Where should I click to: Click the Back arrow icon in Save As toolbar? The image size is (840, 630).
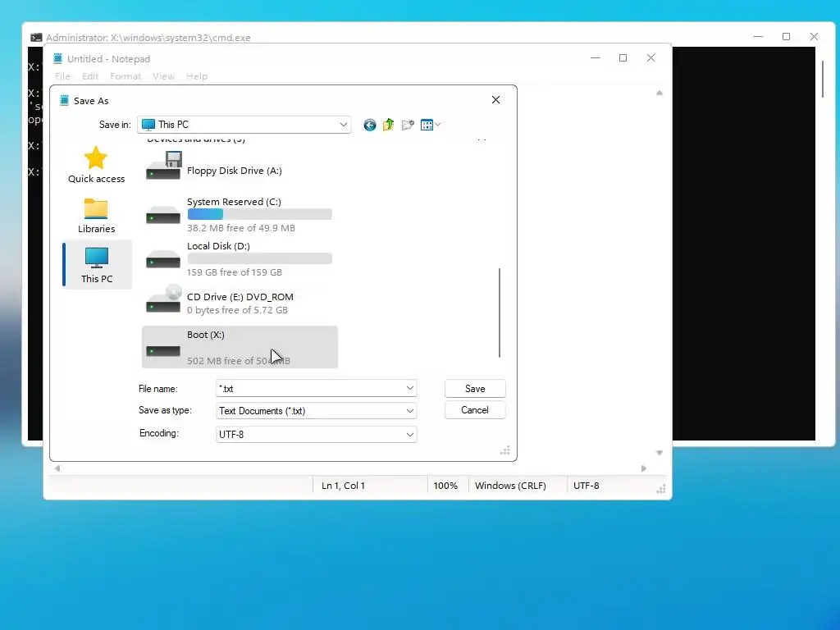pyautogui.click(x=370, y=125)
